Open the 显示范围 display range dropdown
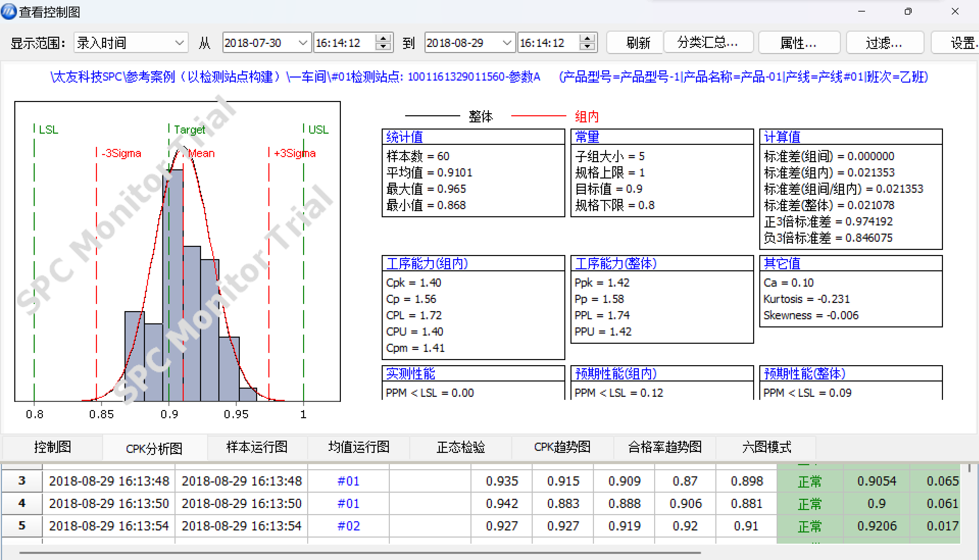 click(179, 42)
